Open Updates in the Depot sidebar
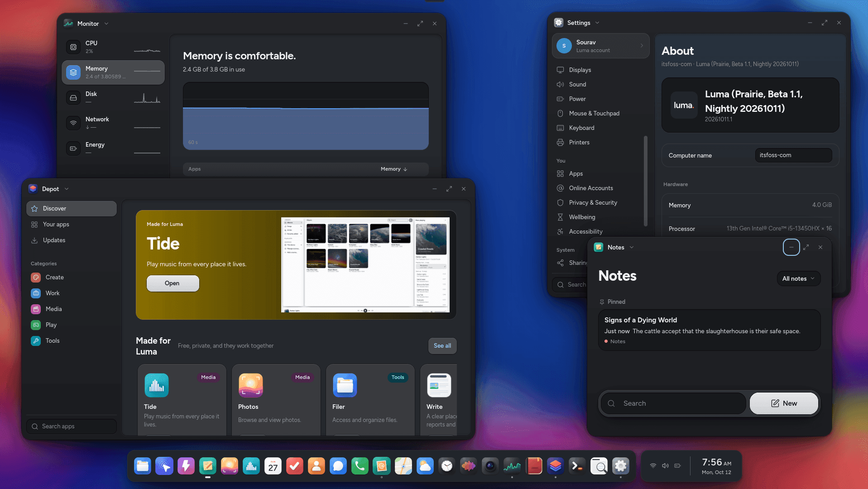 point(72,240)
